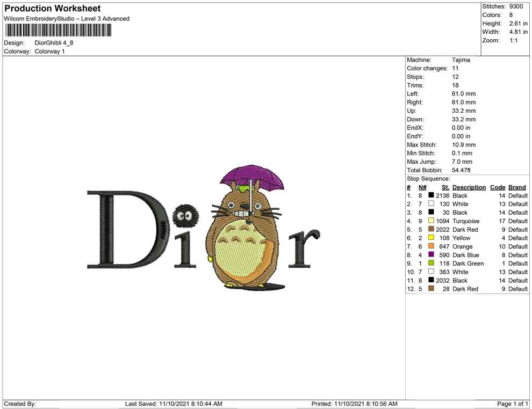This screenshot has width=532, height=409.
Task: Click the Max Stitch value 10.9 mm
Action: coord(464,145)
